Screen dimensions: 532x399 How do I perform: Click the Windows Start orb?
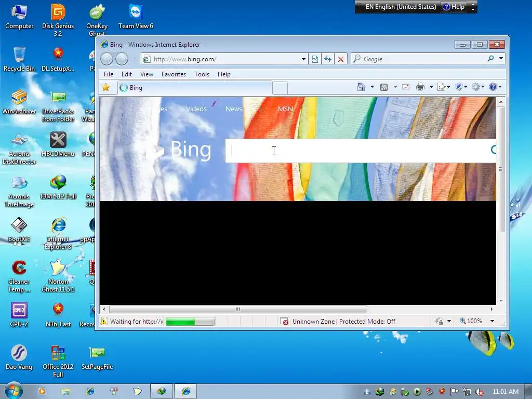(x=13, y=391)
